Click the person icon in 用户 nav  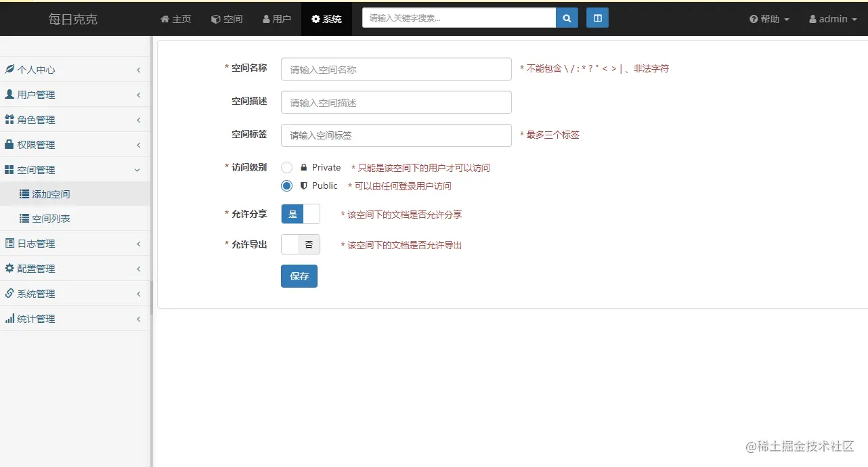click(266, 19)
